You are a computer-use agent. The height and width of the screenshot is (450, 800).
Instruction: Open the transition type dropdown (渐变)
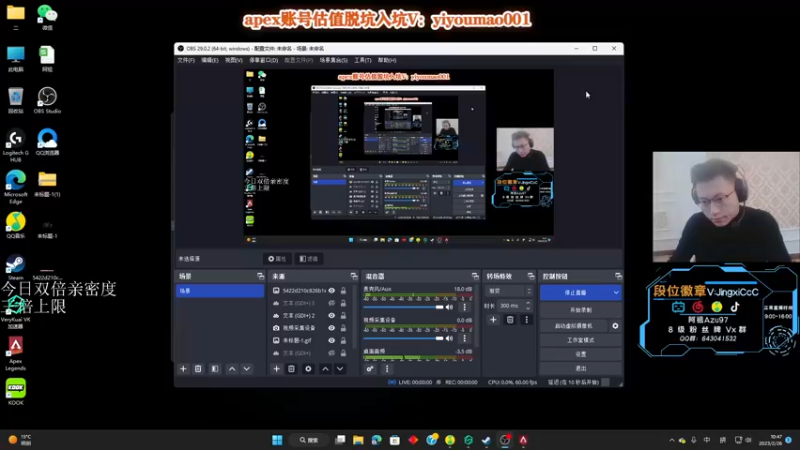pos(509,291)
